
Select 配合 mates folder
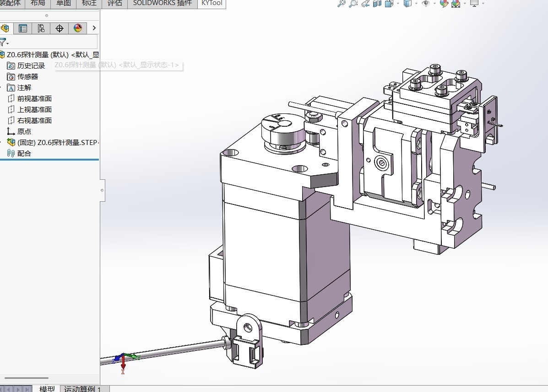[24, 153]
